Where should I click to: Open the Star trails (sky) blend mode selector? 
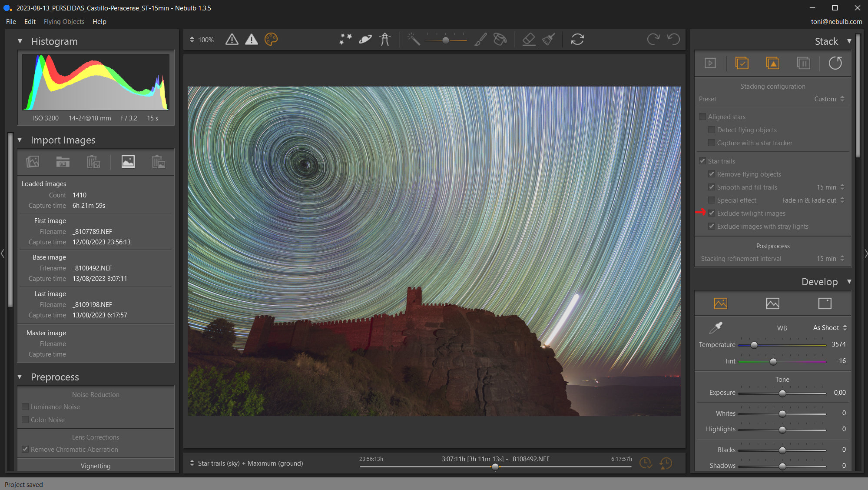click(x=246, y=463)
